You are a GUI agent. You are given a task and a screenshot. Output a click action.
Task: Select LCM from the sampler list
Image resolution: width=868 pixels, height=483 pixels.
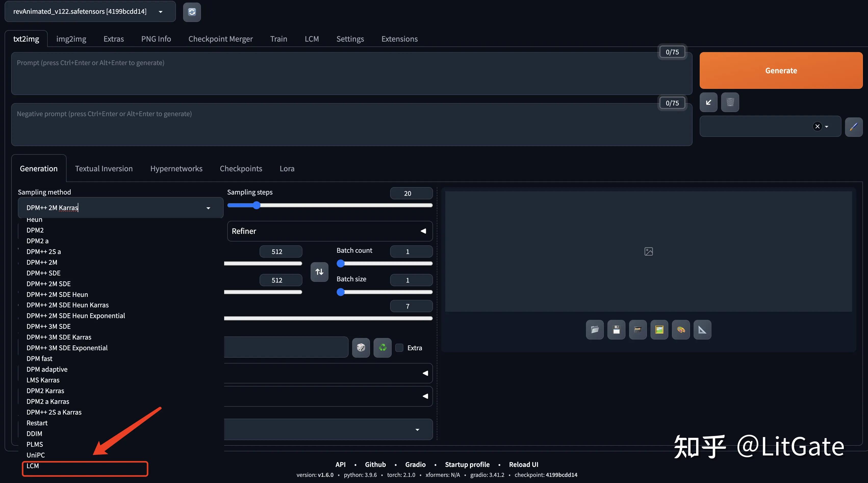(x=33, y=466)
